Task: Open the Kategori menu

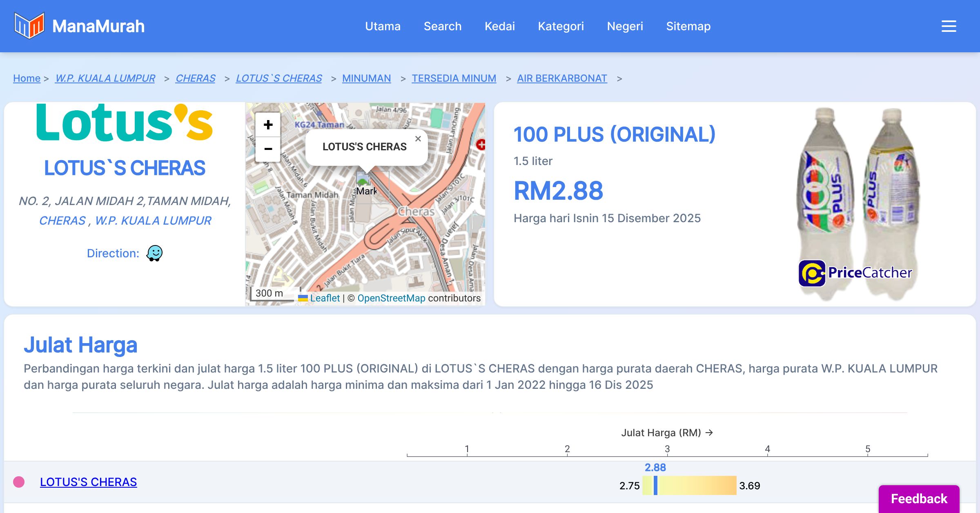Action: click(x=561, y=26)
